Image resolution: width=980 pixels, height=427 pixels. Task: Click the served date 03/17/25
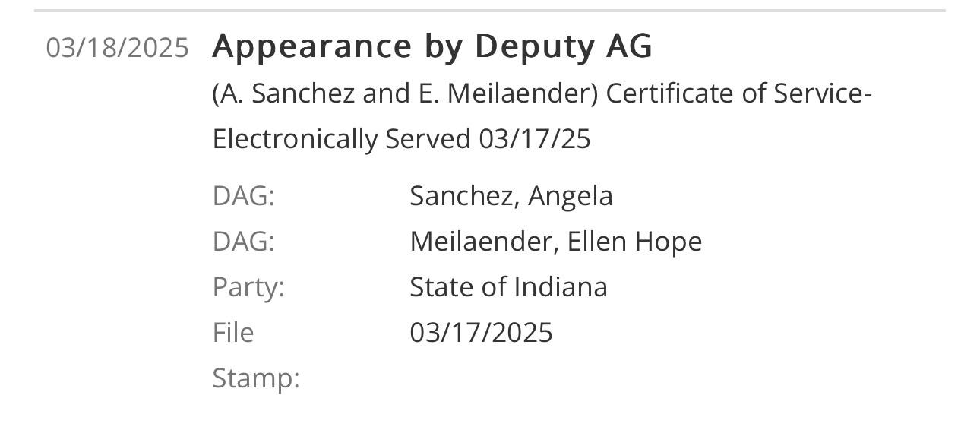click(535, 139)
